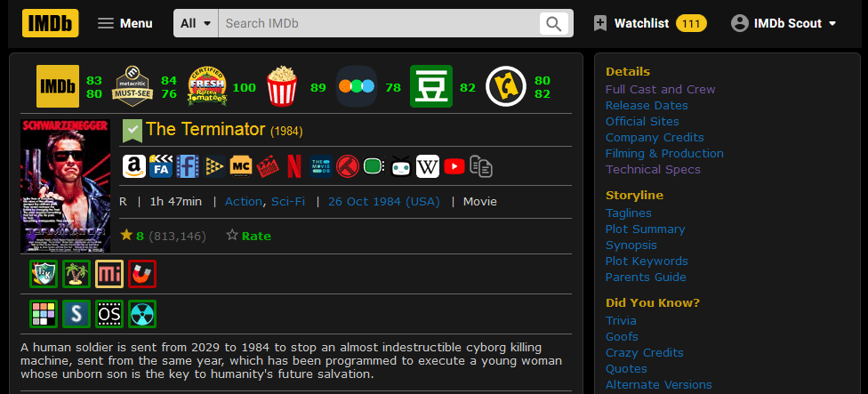
Task: Open The Terminator title link
Action: click(205, 129)
